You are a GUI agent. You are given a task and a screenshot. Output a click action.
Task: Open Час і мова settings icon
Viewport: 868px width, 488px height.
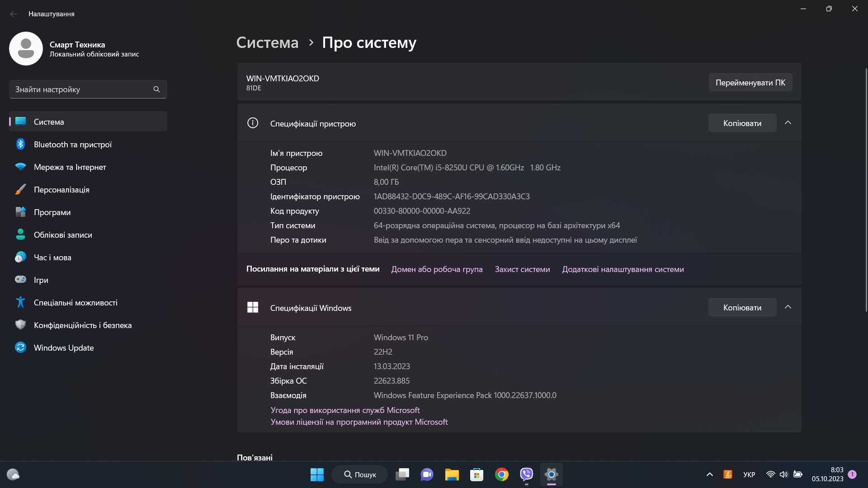click(20, 258)
